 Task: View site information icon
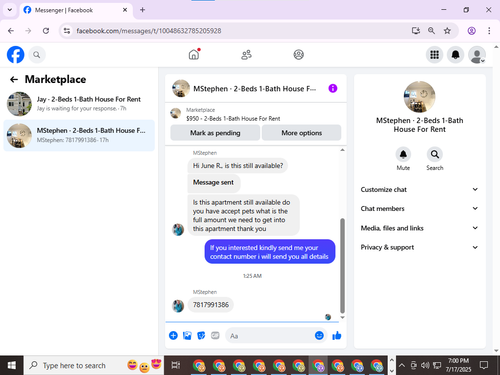point(67,31)
